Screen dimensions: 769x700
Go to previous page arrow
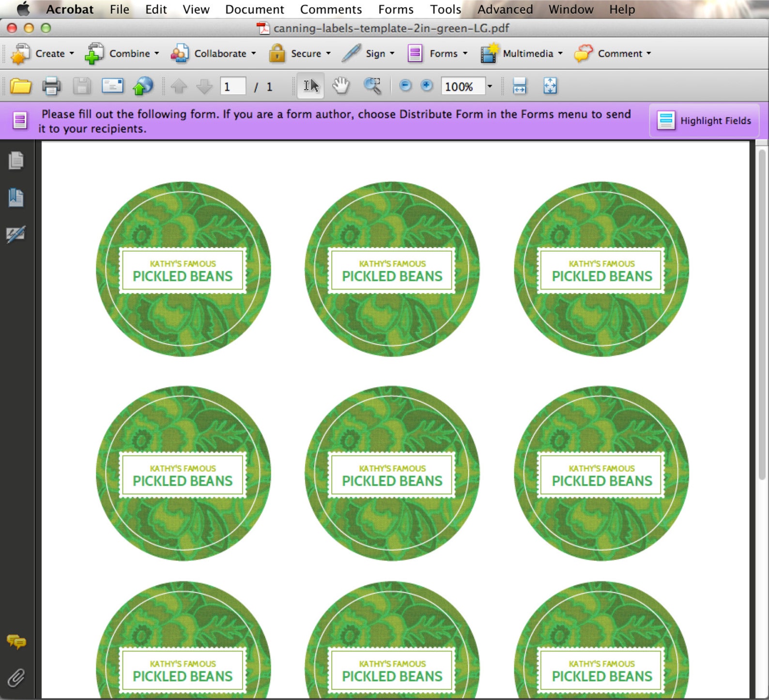point(179,87)
